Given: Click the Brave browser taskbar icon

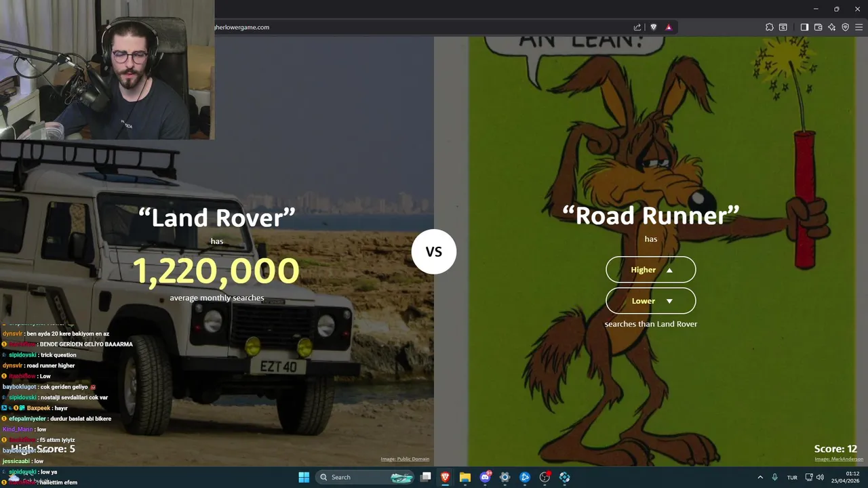Looking at the screenshot, I should tap(446, 477).
